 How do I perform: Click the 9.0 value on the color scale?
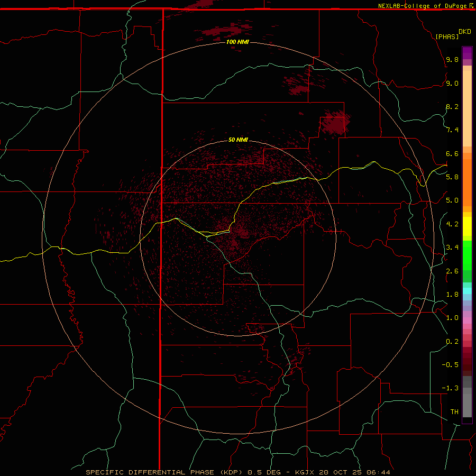[x=452, y=83]
